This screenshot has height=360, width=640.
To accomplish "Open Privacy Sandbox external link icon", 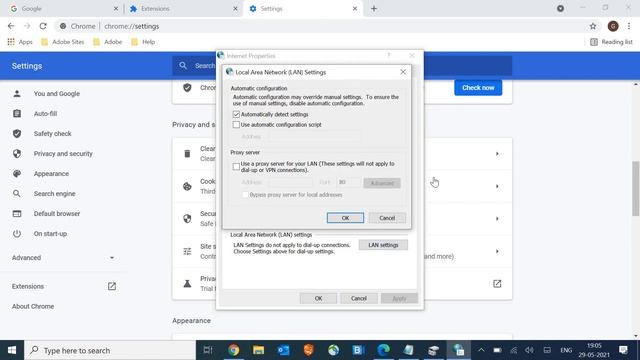I will [x=497, y=284].
